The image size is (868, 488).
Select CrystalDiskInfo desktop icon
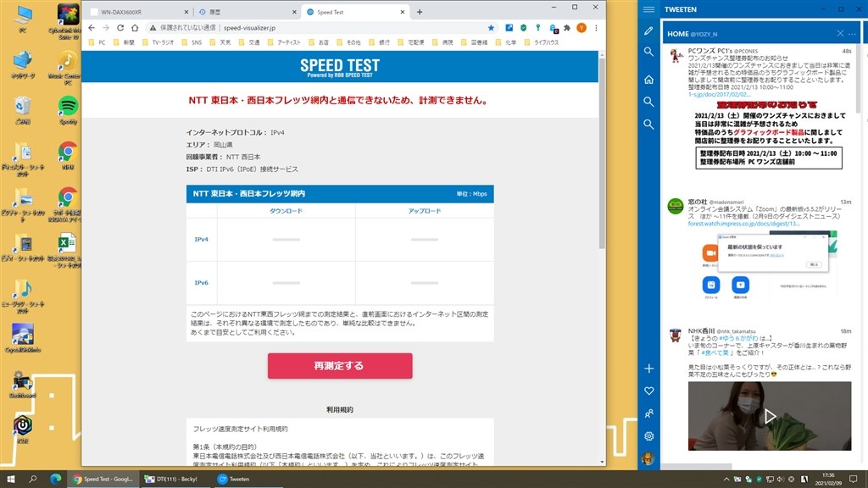pos(22,338)
